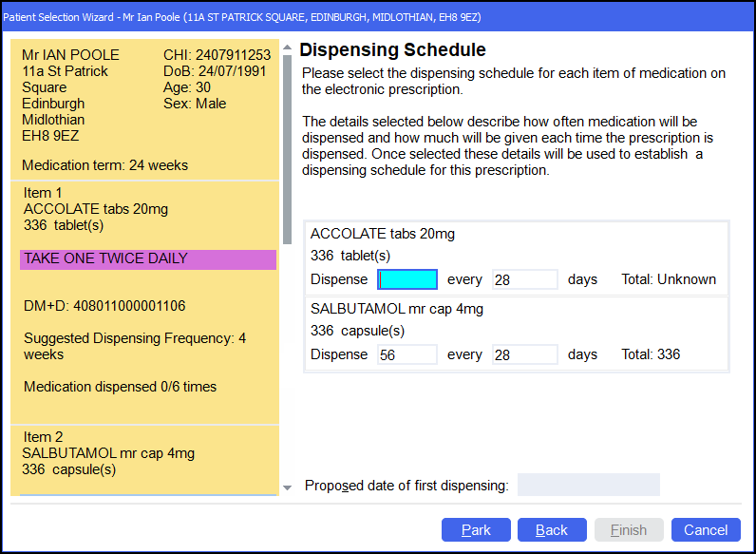Click the 'Total: Unknown' label for ACCOLATE
This screenshot has height=554, width=756.
click(x=669, y=279)
